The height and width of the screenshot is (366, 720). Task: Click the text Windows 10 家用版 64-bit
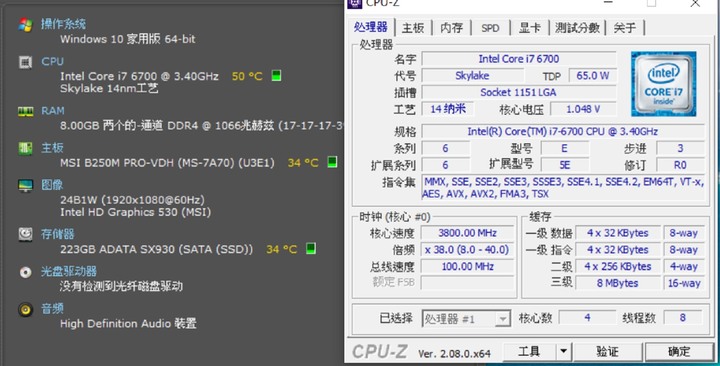point(128,39)
